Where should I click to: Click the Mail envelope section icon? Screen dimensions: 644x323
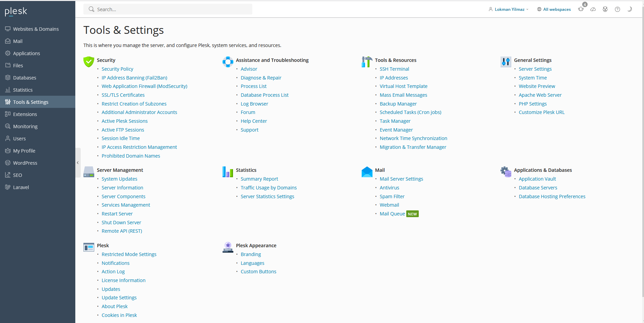click(367, 171)
